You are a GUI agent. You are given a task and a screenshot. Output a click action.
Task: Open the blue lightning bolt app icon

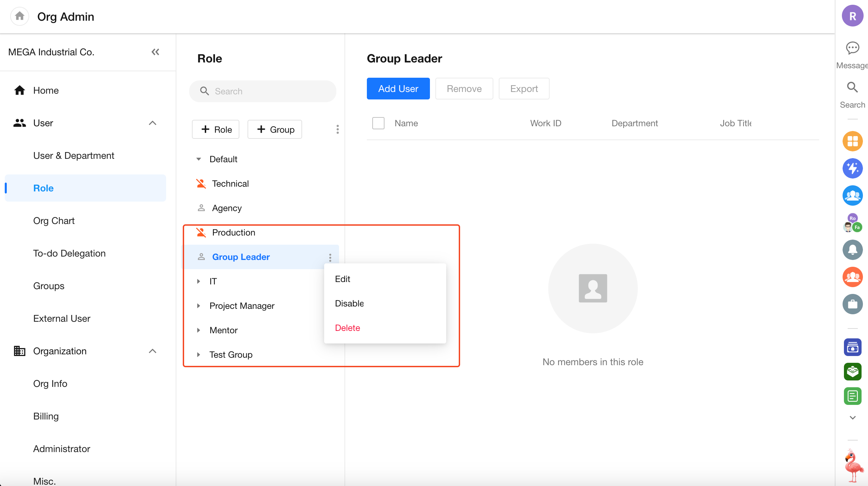coord(852,168)
